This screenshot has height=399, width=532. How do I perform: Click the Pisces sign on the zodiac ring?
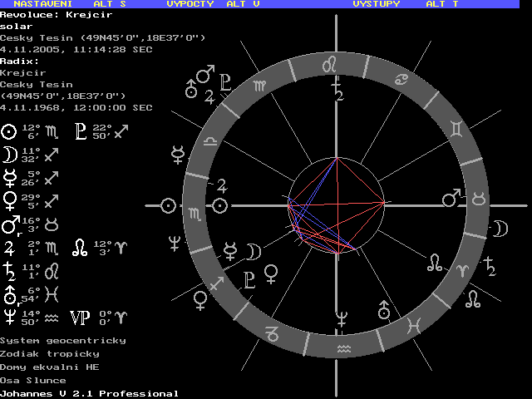(x=413, y=325)
